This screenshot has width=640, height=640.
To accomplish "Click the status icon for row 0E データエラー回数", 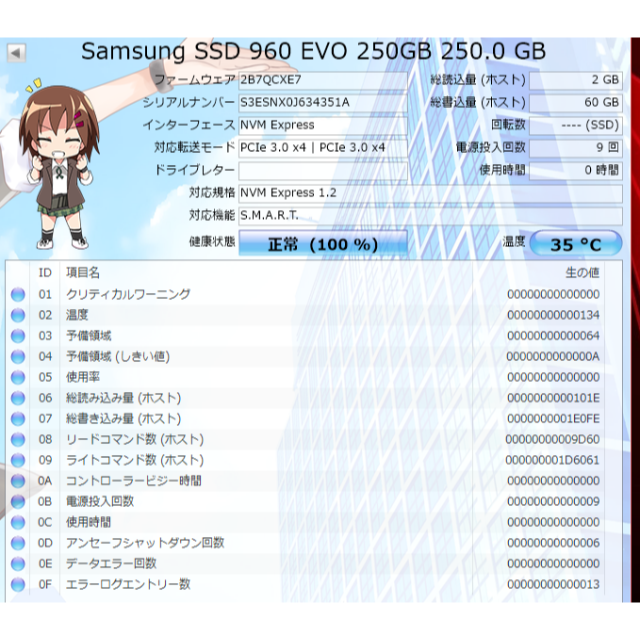I will 18,564.
